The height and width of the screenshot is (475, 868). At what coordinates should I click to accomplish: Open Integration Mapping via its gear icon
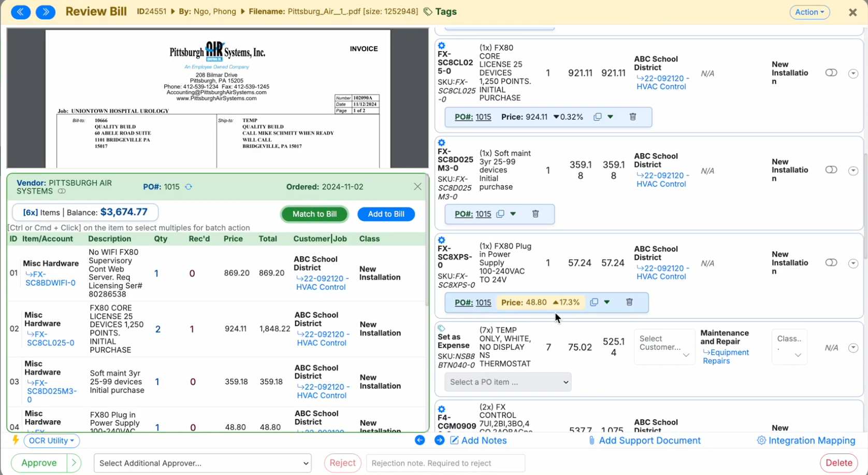[x=761, y=440]
